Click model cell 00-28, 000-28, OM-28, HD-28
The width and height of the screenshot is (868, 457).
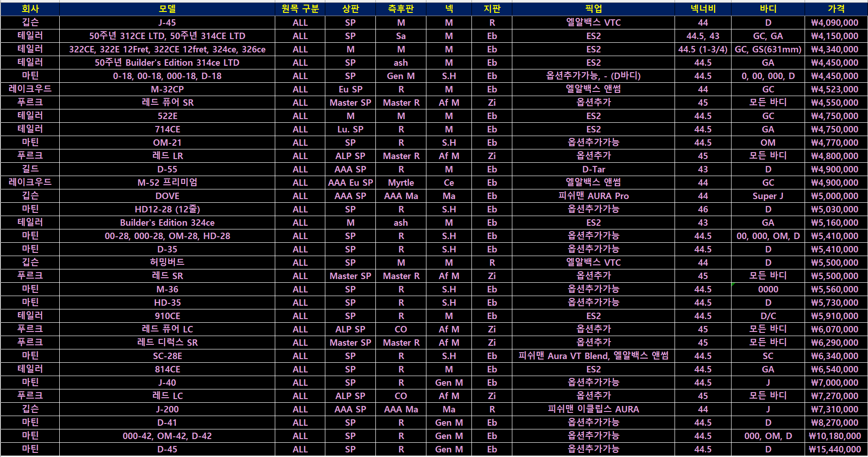click(x=167, y=236)
